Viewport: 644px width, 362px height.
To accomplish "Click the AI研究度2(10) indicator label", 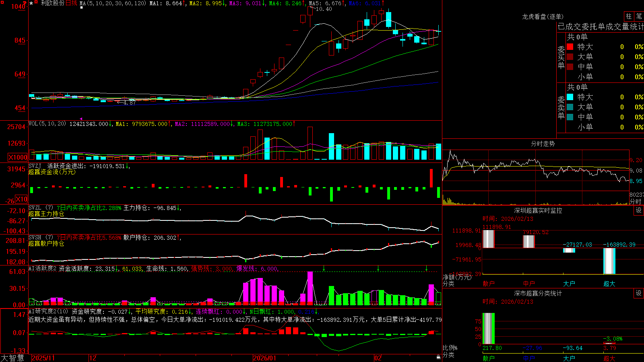I will (x=48, y=311).
